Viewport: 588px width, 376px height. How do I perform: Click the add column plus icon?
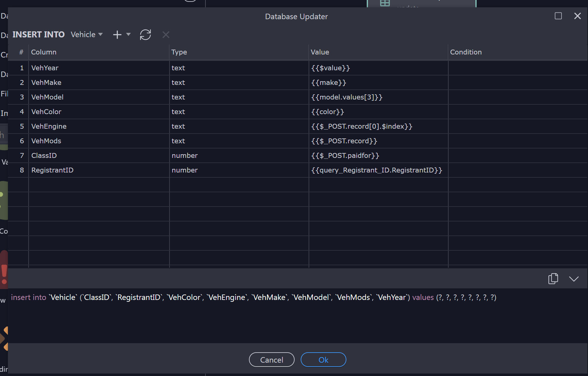[x=117, y=35]
